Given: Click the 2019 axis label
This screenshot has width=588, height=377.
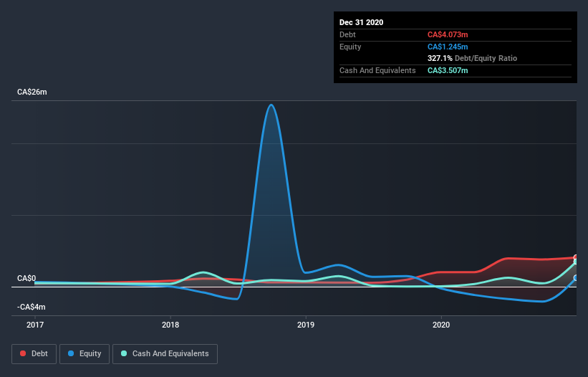Looking at the screenshot, I should 306,325.
